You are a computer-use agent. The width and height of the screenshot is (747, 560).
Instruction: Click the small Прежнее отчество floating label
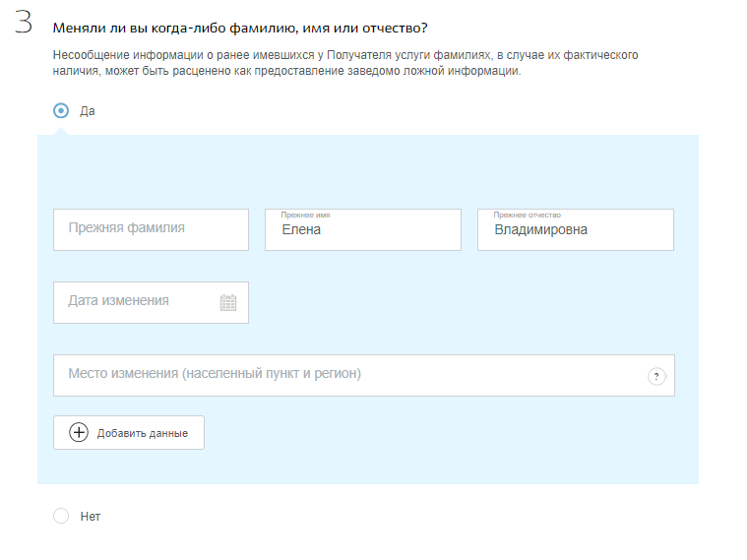click(527, 215)
